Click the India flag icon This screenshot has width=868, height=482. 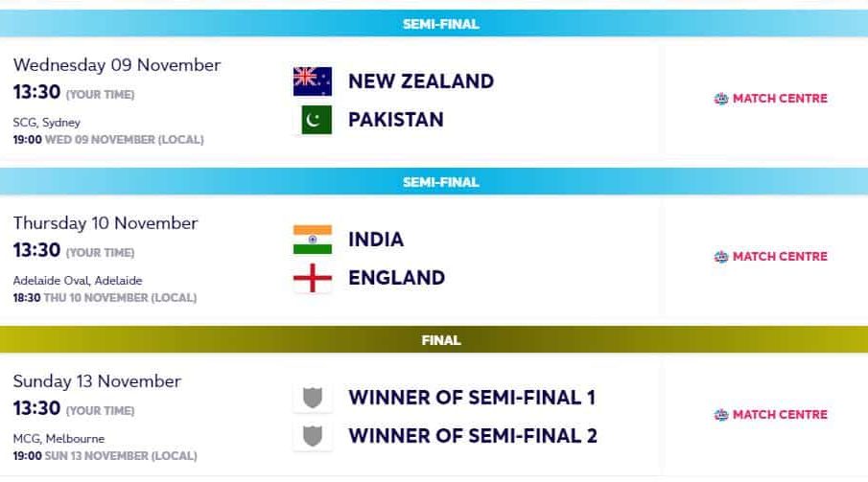tap(313, 240)
